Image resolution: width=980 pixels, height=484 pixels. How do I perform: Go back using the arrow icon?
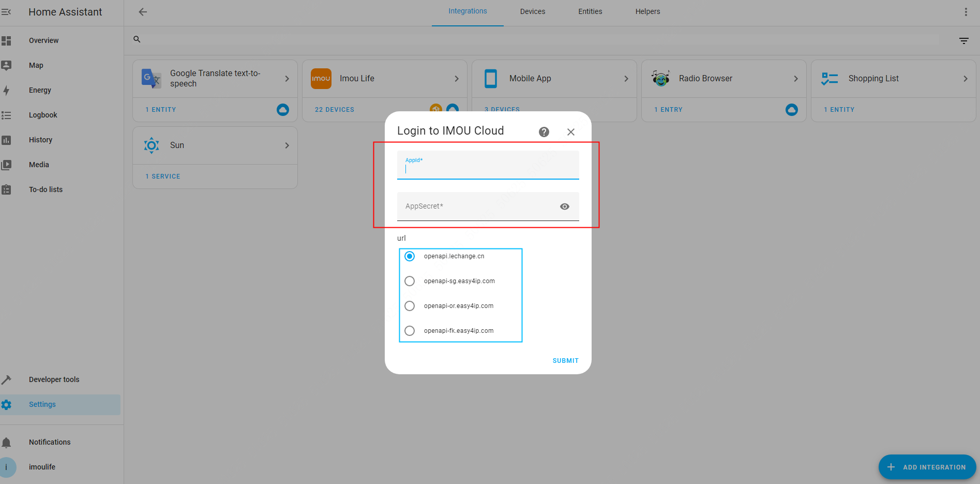[x=143, y=12]
